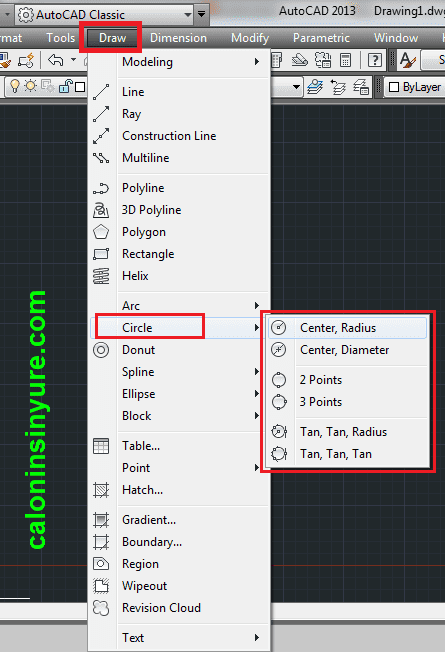Image resolution: width=445 pixels, height=653 pixels.
Task: Open the Table... dialog entry
Action: point(179,446)
